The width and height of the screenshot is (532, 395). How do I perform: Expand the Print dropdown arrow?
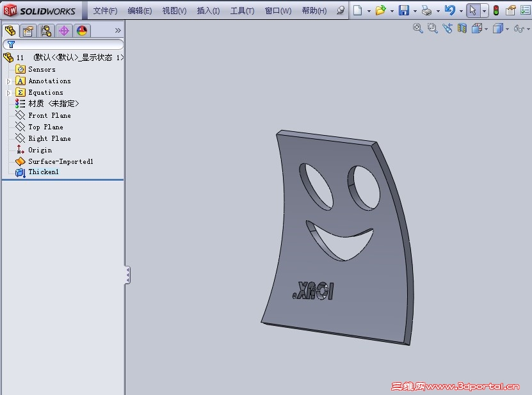pyautogui.click(x=438, y=11)
